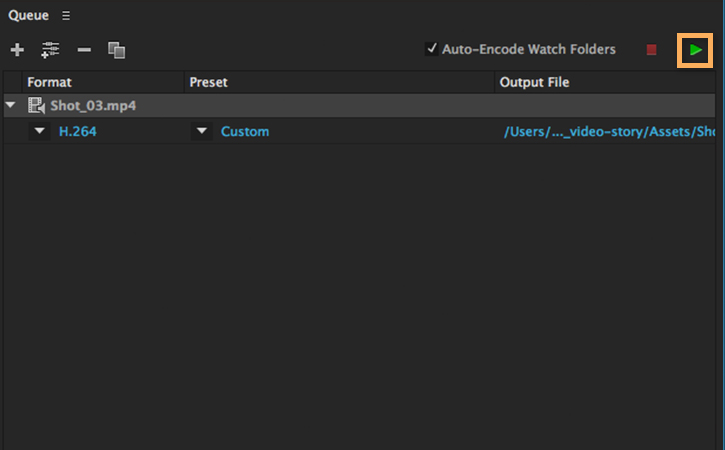
Task: Click the Format column header
Action: pos(50,82)
